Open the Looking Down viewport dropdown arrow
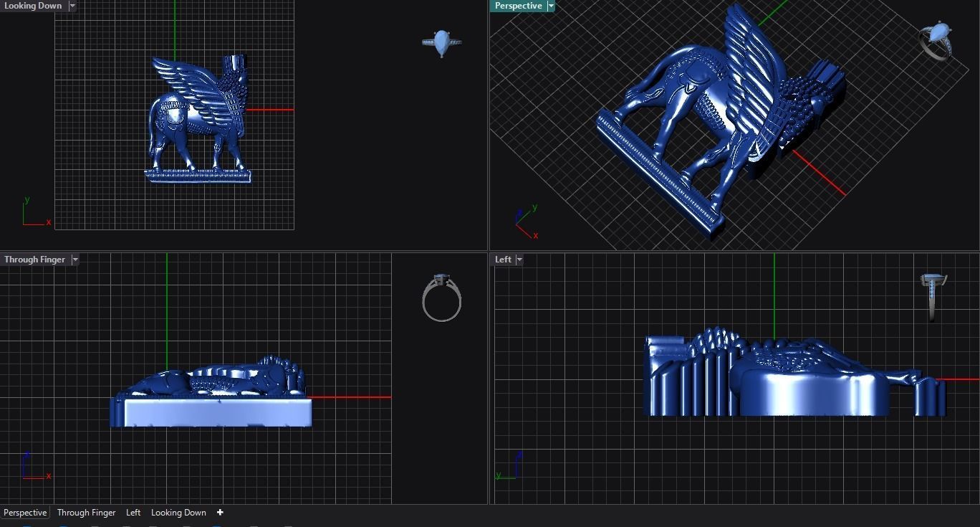The width and height of the screenshot is (980, 527). (72, 6)
